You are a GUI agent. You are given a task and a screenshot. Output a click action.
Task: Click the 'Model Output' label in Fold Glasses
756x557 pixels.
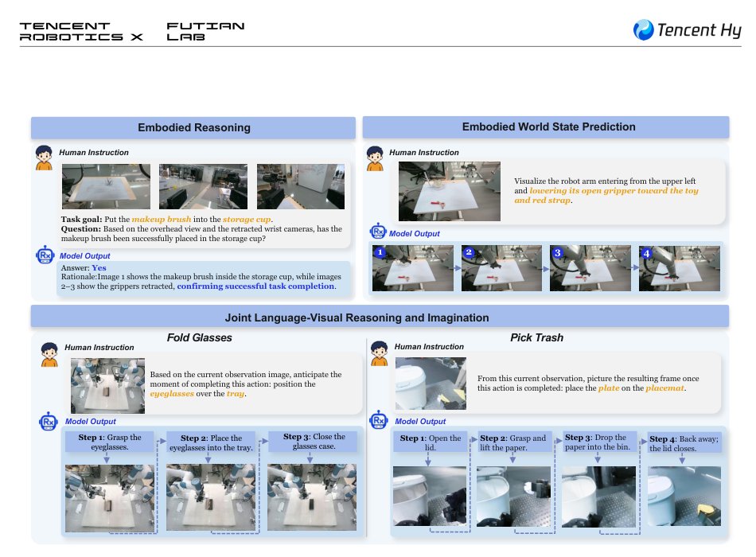[x=91, y=422]
